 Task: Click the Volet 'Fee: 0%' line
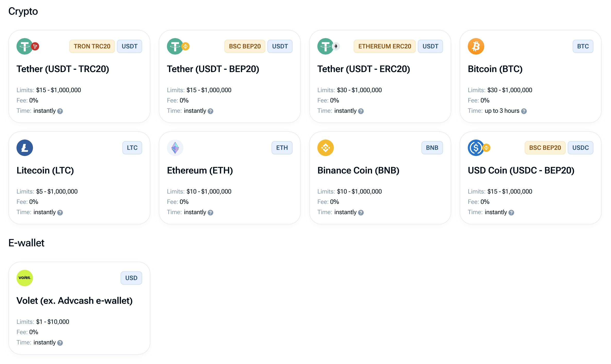coord(27,332)
